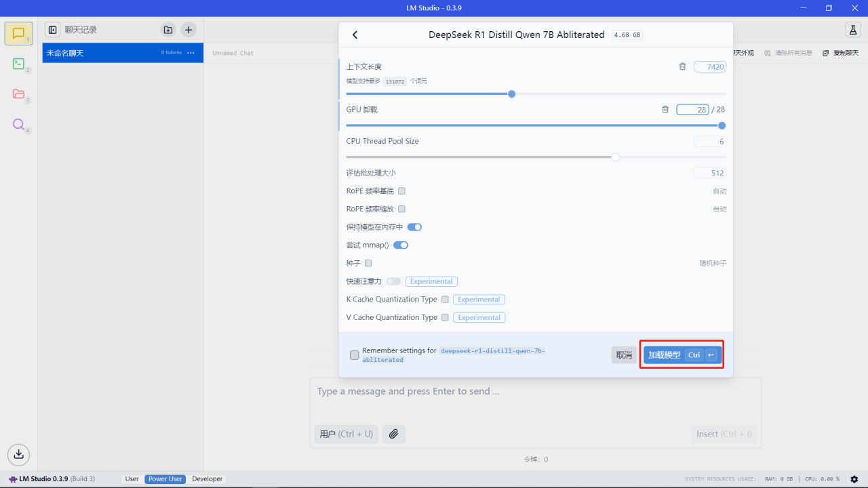The image size is (868, 488).
Task: Open the Downloads panel icon
Action: coord(18,453)
